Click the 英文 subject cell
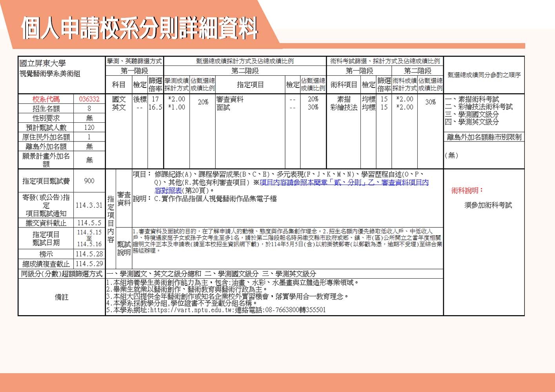 pos(119,107)
